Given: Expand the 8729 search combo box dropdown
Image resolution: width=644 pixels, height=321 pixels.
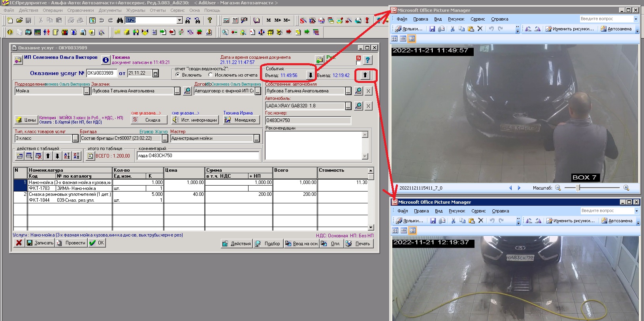Looking at the screenshot, I should [x=180, y=20].
